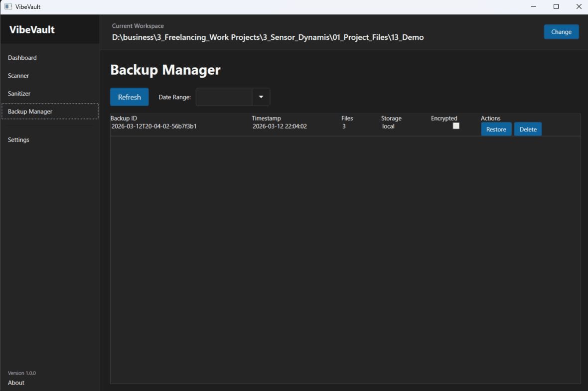This screenshot has height=391, width=588.
Task: Select Sanitizer in the sidebar
Action: tap(19, 93)
